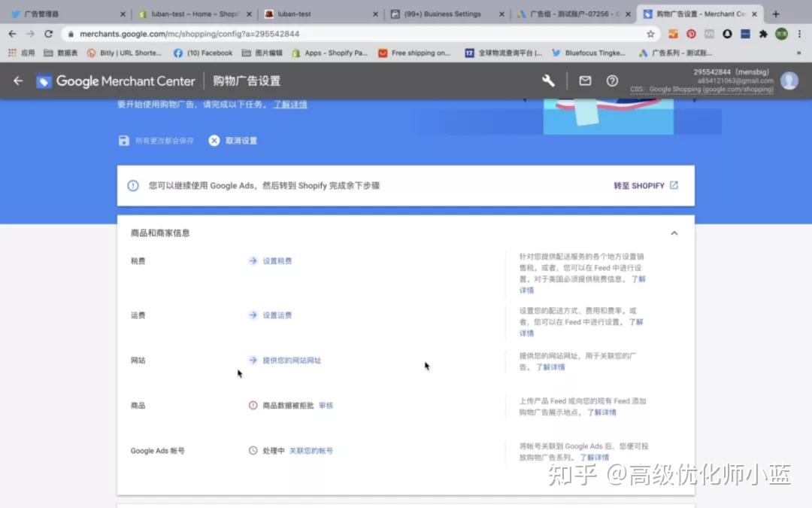
Task: Click the pending status clock icon for Google Ads 帐号
Action: 253,450
